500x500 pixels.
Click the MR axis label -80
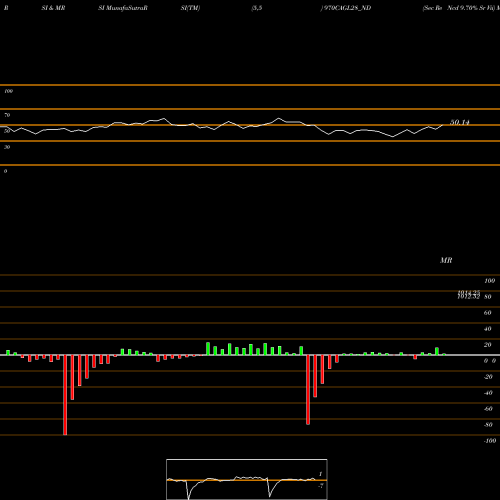(488, 425)
